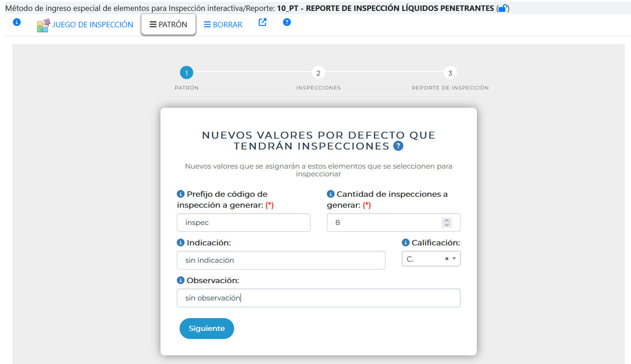
Task: Click the Observación text field
Action: pos(318,298)
